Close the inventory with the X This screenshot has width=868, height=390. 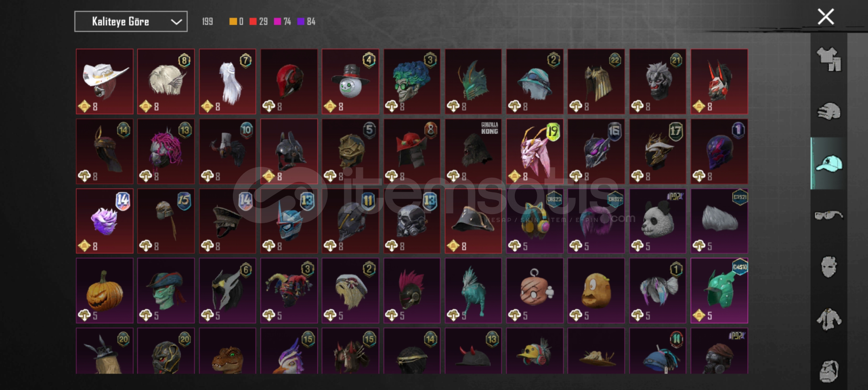(x=826, y=17)
